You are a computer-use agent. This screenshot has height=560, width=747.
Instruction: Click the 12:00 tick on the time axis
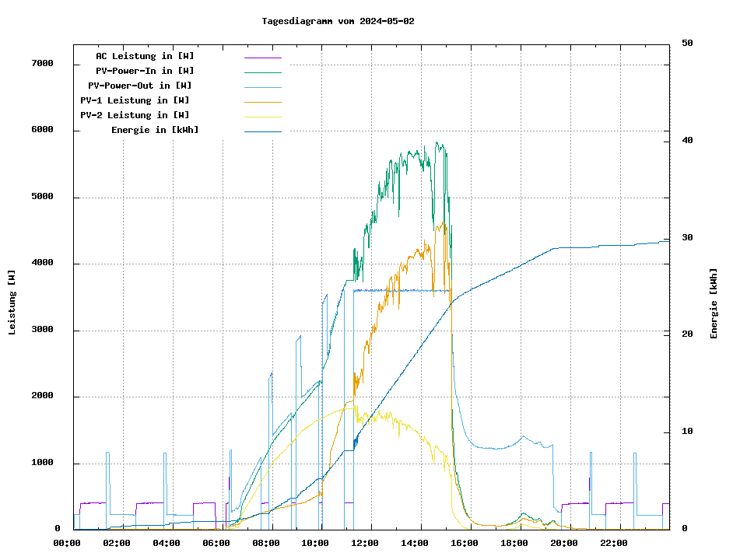click(x=365, y=543)
